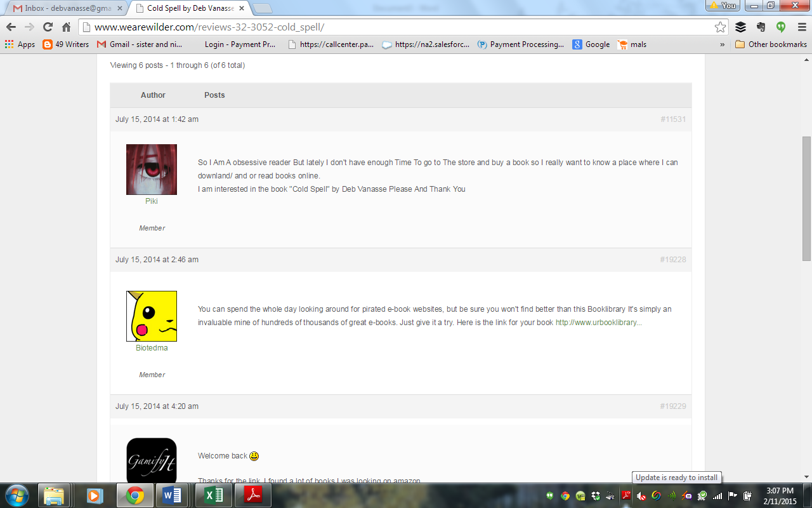Open post permalink #11531

tap(673, 119)
